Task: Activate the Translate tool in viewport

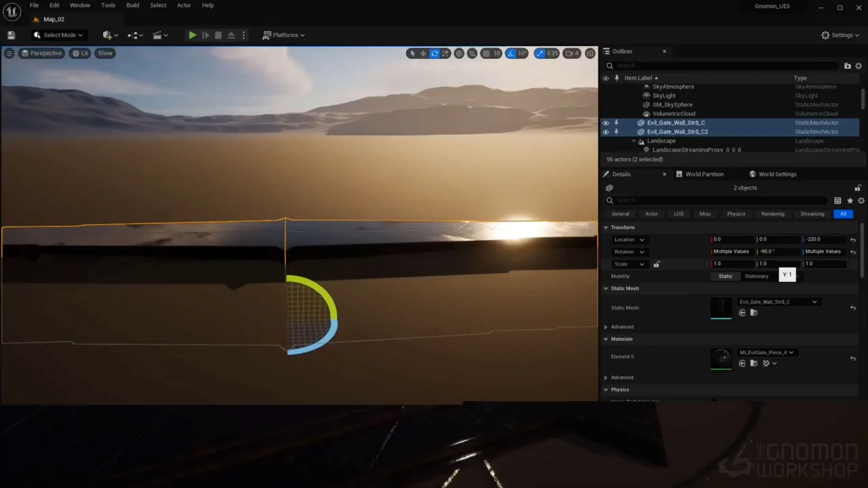Action: pyautogui.click(x=423, y=53)
